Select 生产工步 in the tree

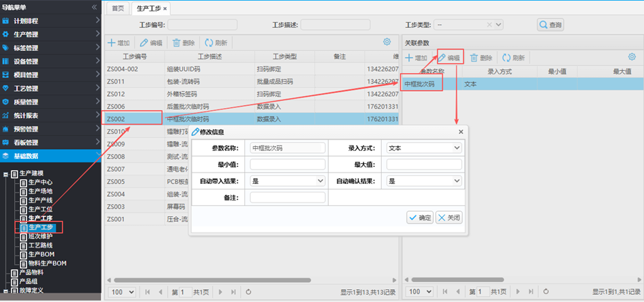[x=40, y=227]
